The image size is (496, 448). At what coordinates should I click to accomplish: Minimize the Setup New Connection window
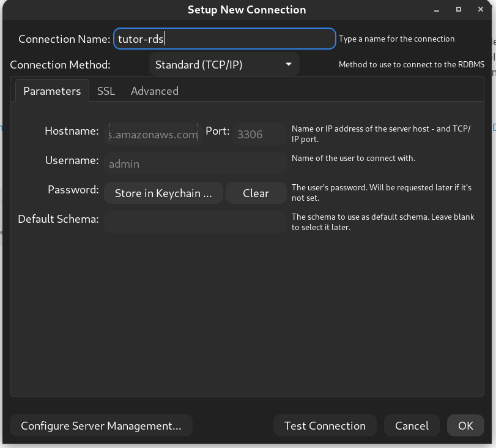coord(437,10)
